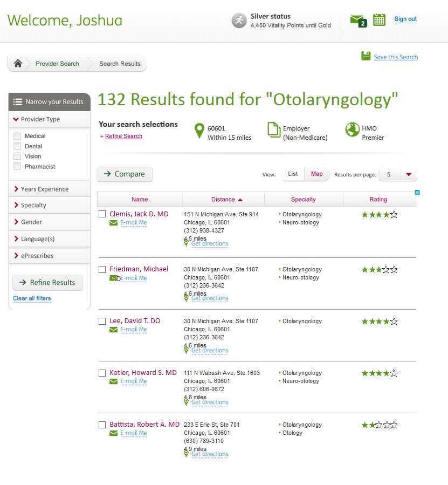The height and width of the screenshot is (485, 448).
Task: Switch to List view
Action: [293, 174]
